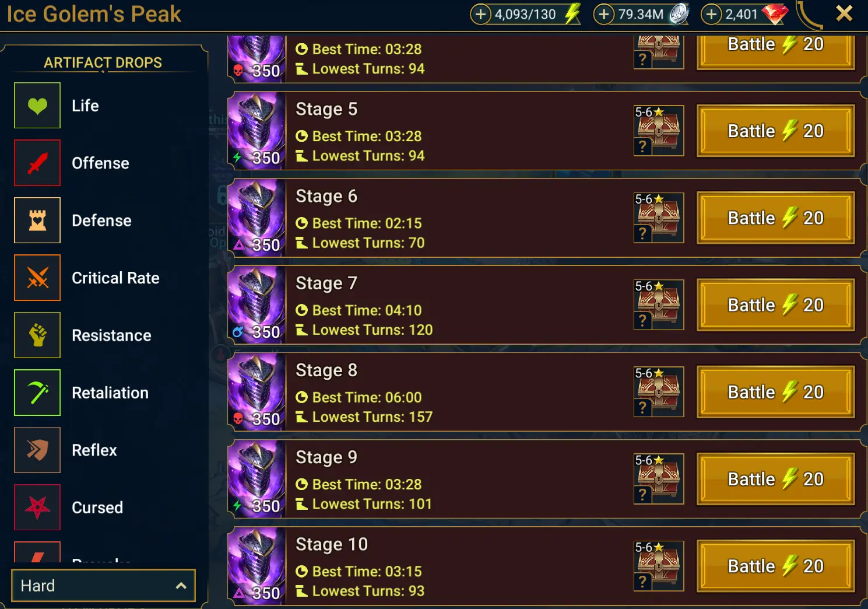This screenshot has width=868, height=609.
Task: Select the Offense artifact sword icon
Action: pos(37,163)
